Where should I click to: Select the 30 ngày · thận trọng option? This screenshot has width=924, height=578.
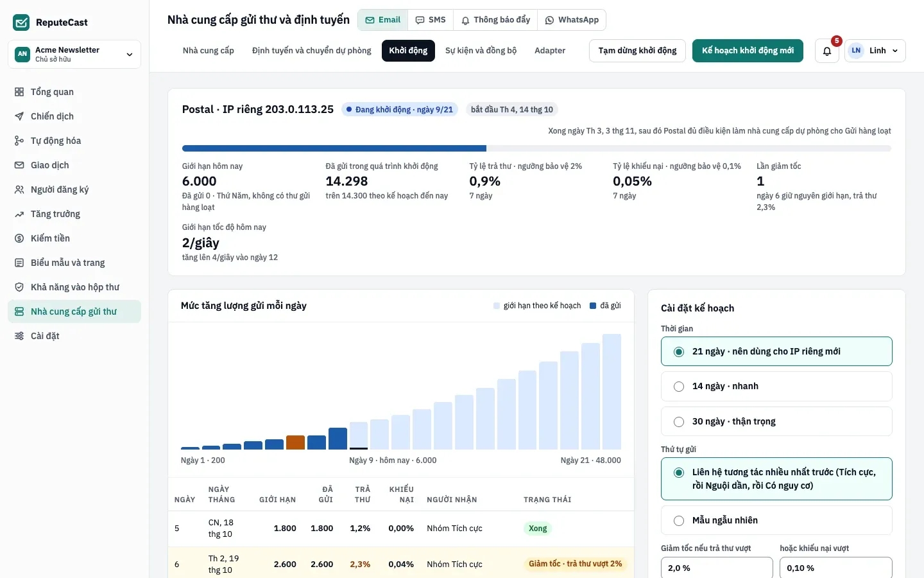click(776, 421)
